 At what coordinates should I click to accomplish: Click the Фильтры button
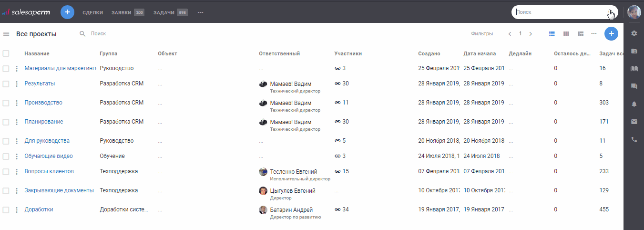[x=481, y=34]
